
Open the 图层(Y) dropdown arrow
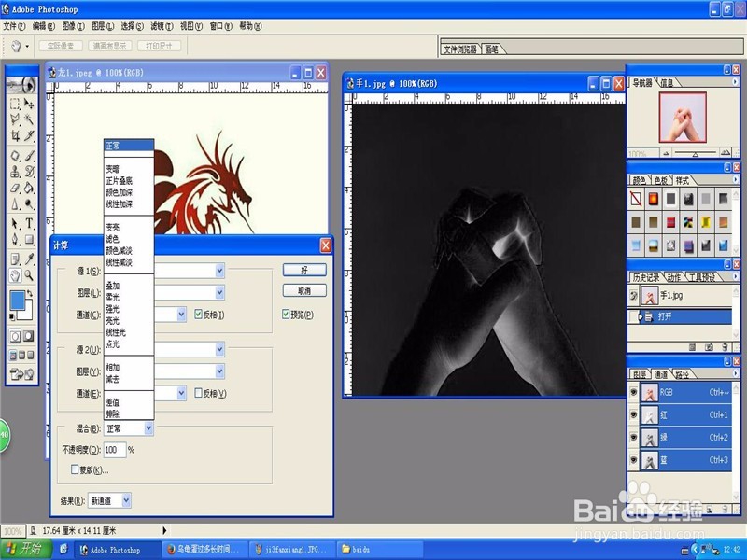219,371
